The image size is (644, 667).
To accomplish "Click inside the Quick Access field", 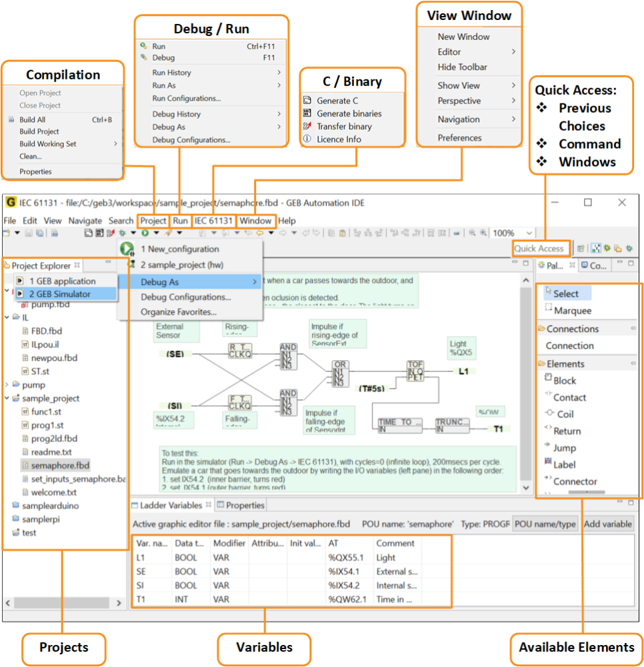I will pos(539,249).
